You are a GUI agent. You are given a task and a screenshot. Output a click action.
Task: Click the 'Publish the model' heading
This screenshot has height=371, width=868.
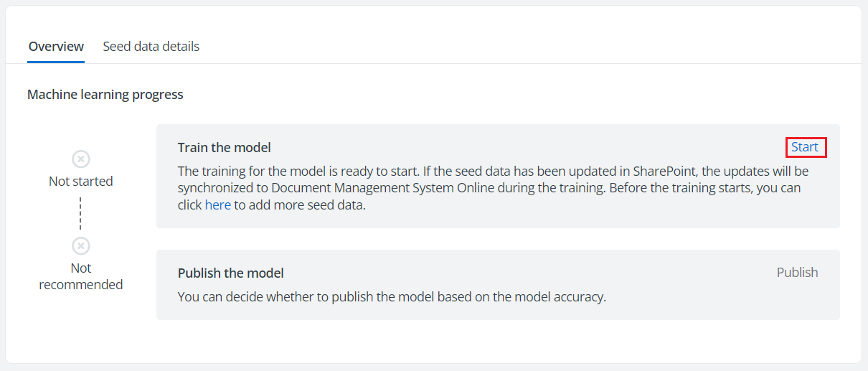(231, 273)
